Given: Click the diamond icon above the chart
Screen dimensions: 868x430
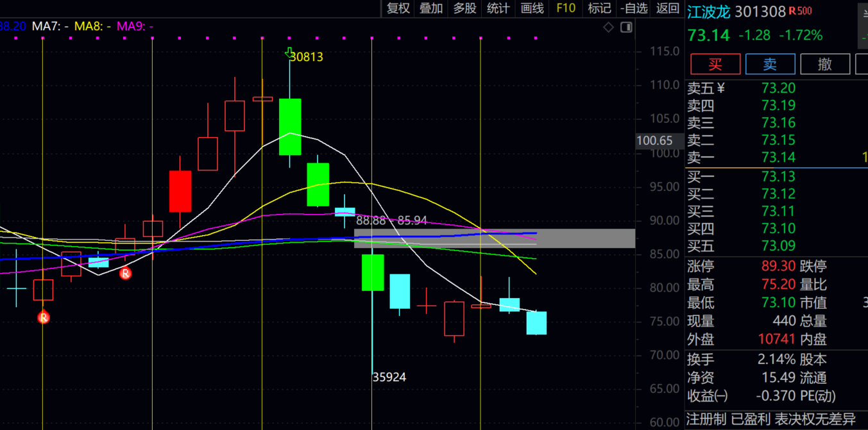Looking at the screenshot, I should pyautogui.click(x=608, y=27).
